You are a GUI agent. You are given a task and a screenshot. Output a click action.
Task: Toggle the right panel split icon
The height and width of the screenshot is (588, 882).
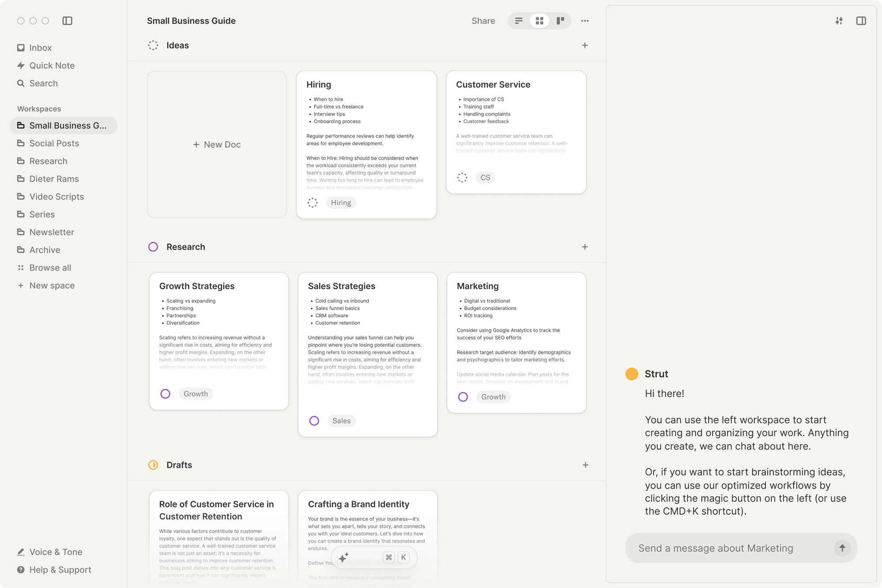click(861, 21)
